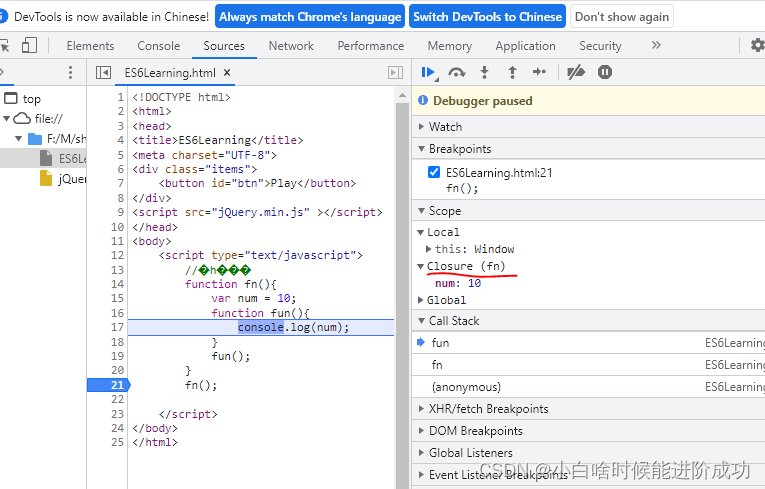This screenshot has height=489, width=765.
Task: Toggle pause on exceptions
Action: click(x=605, y=72)
